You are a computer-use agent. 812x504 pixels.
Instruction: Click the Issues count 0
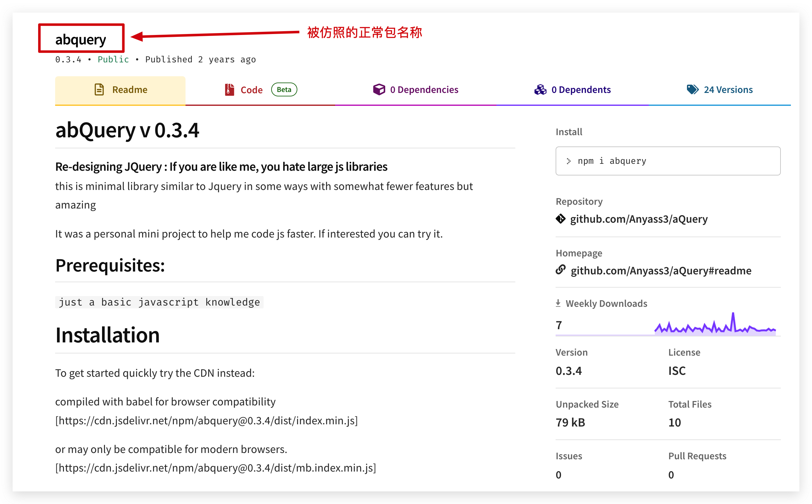(558, 475)
